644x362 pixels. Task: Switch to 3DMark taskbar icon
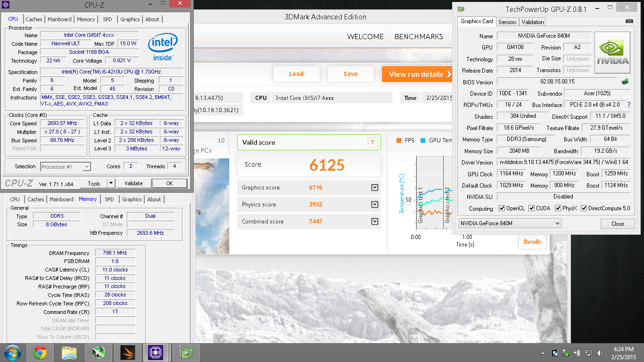127,353
